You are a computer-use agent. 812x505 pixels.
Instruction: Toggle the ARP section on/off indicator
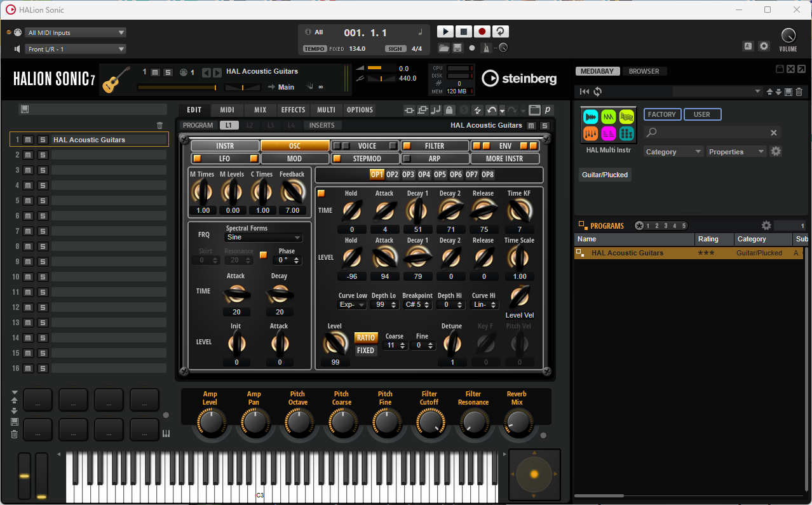point(407,159)
